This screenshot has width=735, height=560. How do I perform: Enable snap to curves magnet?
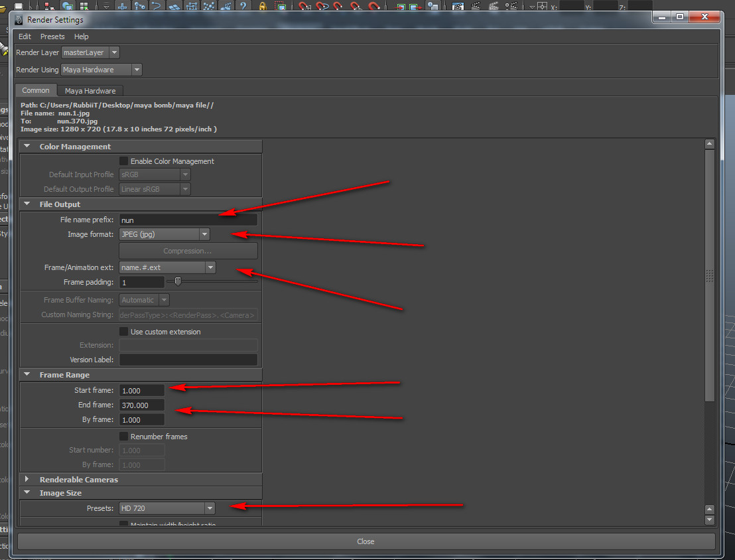tap(322, 5)
